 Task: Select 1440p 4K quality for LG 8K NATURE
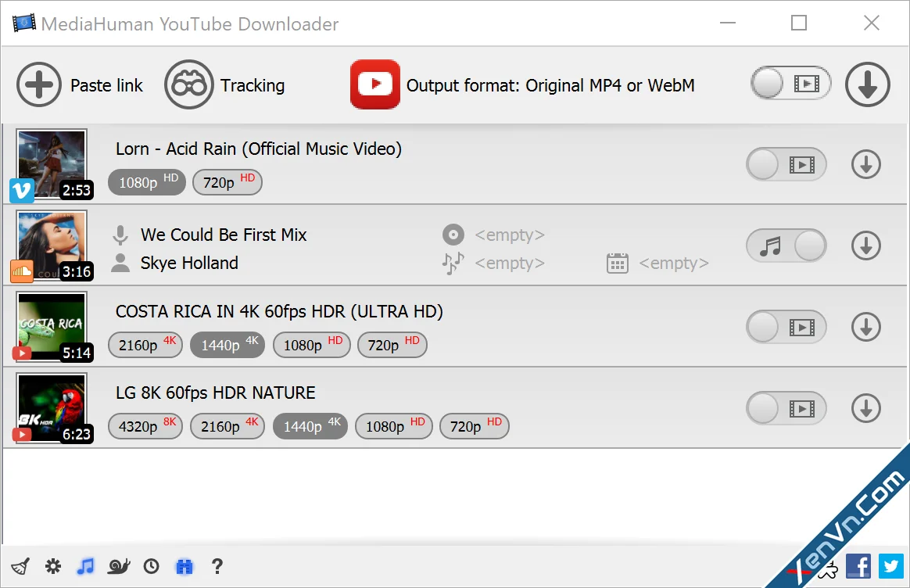pyautogui.click(x=310, y=426)
